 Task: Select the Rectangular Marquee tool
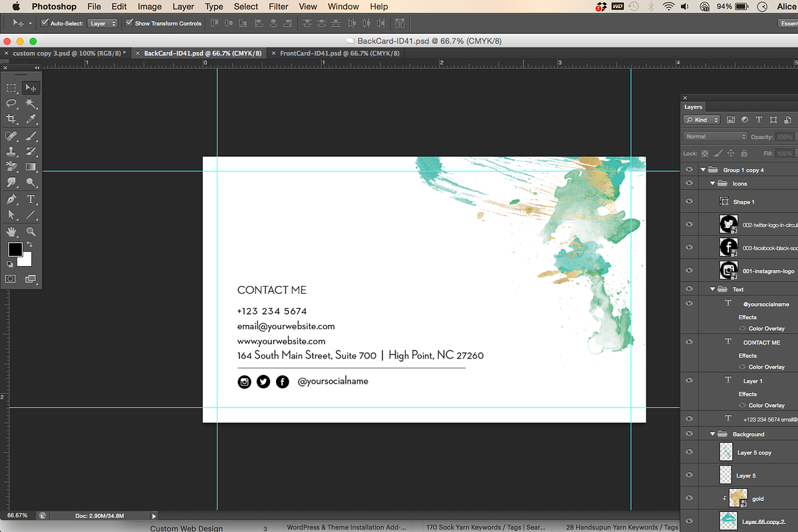click(x=11, y=88)
